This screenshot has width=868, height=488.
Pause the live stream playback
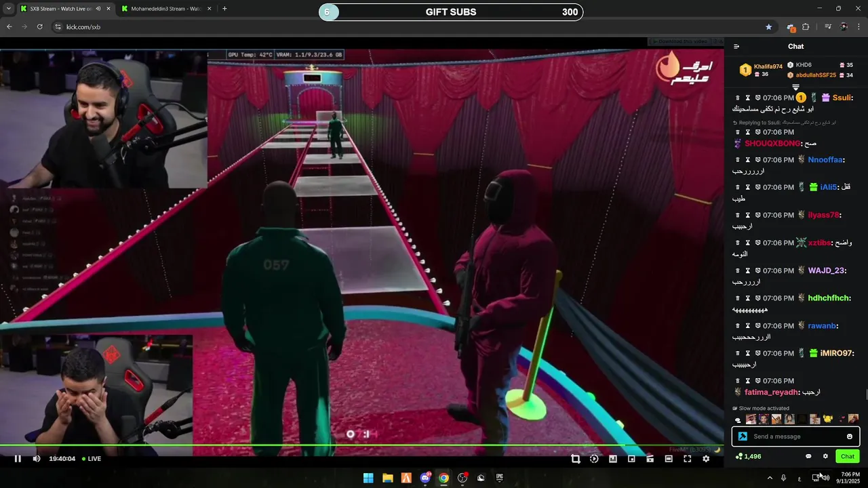pyautogui.click(x=18, y=459)
